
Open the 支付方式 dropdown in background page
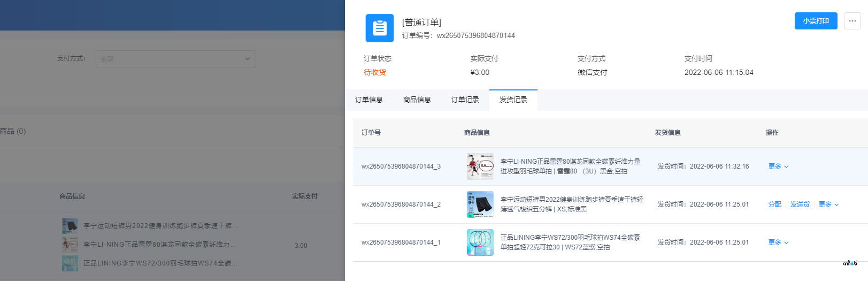(x=176, y=59)
